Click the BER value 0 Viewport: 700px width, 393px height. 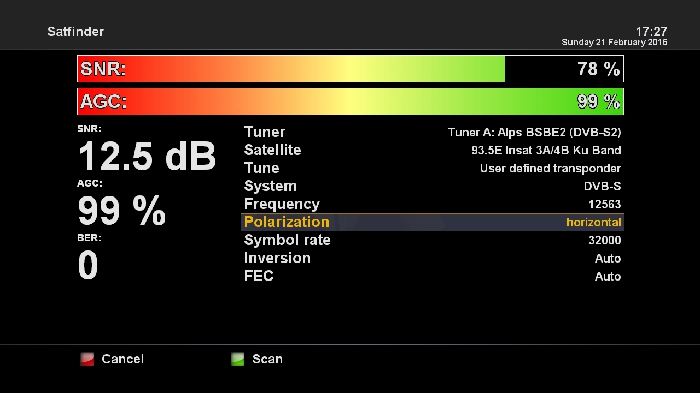pyautogui.click(x=88, y=264)
